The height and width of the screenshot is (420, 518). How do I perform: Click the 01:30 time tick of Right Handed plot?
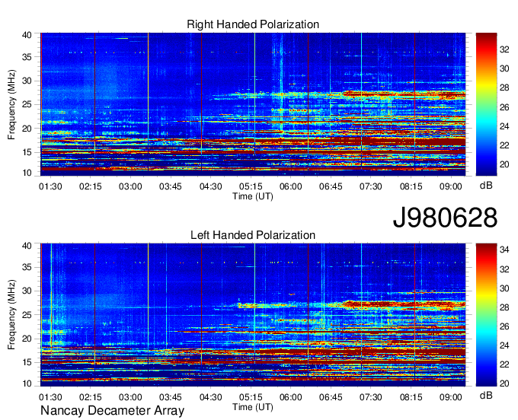click(50, 186)
